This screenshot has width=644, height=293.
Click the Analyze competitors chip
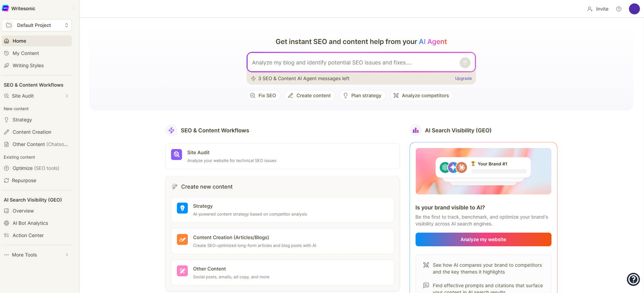click(421, 96)
